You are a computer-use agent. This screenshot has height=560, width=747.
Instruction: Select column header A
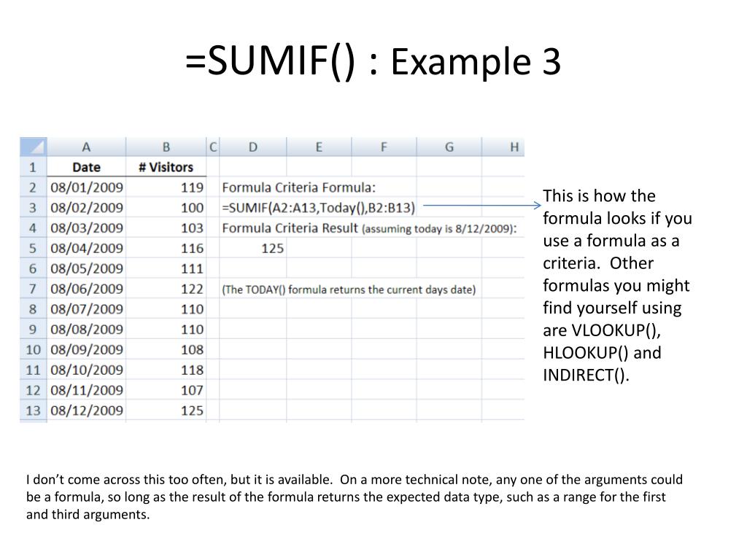point(87,147)
